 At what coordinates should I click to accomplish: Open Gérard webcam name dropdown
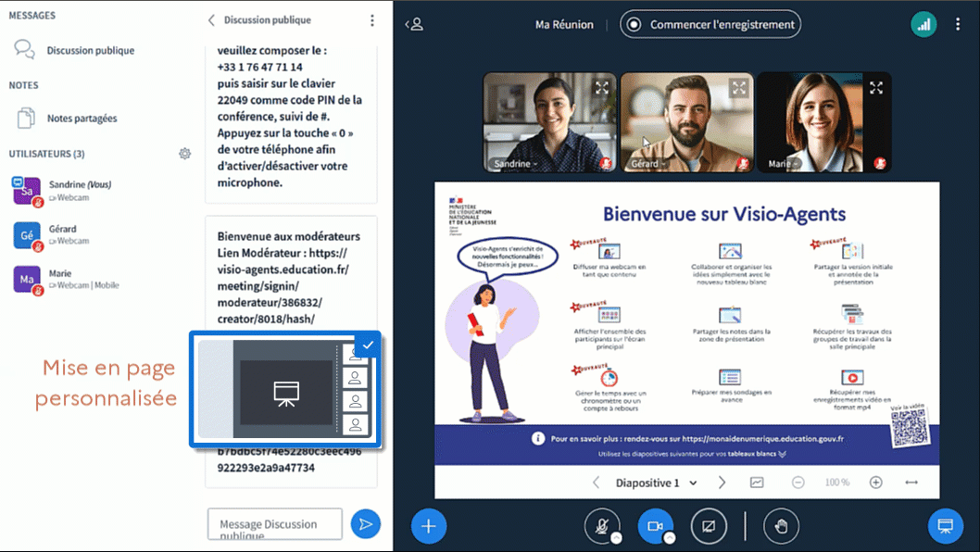[647, 164]
